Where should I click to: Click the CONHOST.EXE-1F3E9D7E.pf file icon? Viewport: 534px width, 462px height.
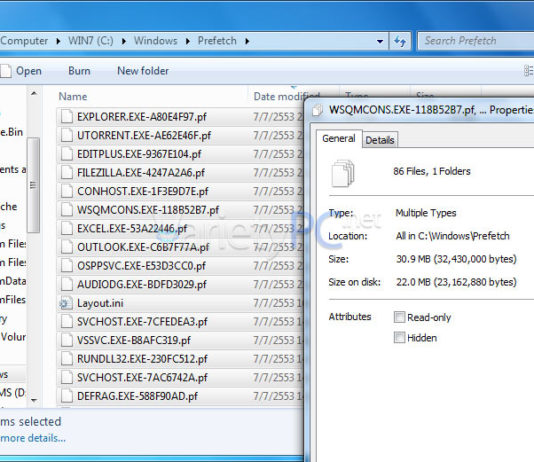click(67, 191)
